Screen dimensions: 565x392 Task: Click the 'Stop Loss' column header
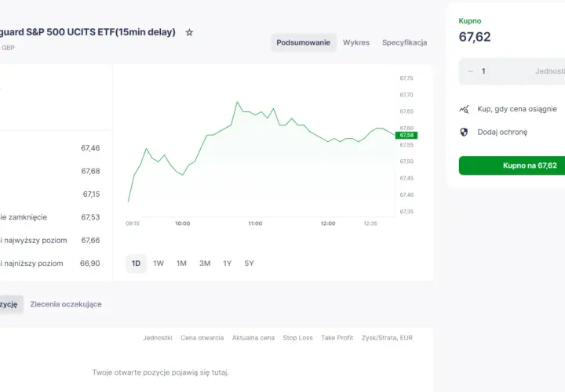(297, 338)
